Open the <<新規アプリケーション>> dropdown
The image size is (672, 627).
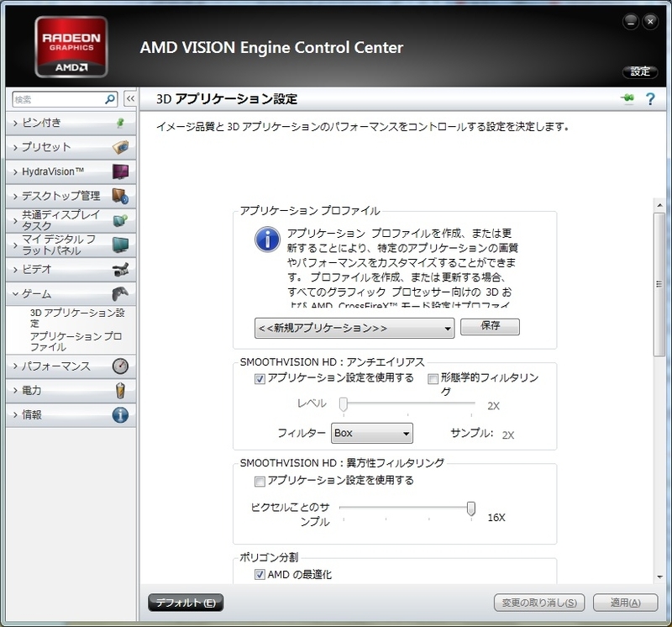click(354, 328)
